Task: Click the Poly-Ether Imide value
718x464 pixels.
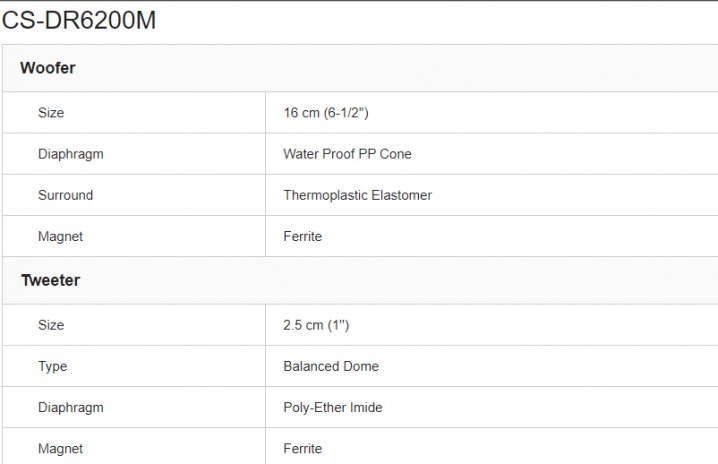Action: (333, 407)
